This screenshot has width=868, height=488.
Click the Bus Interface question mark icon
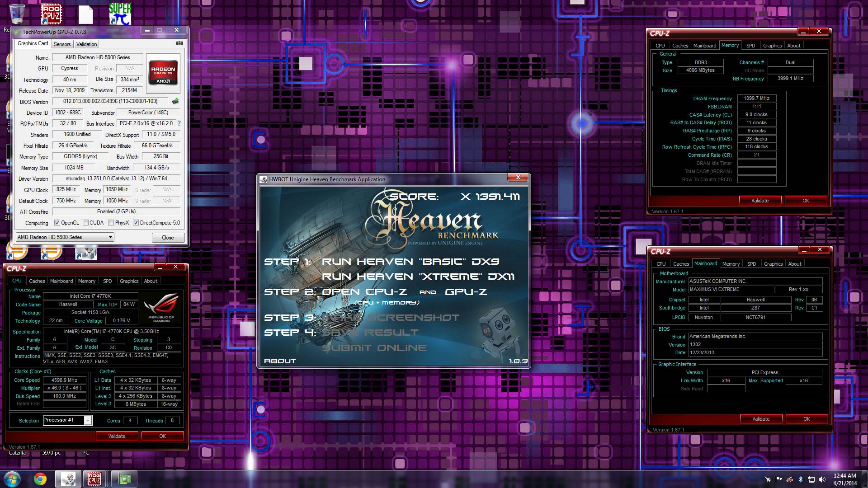pos(179,123)
